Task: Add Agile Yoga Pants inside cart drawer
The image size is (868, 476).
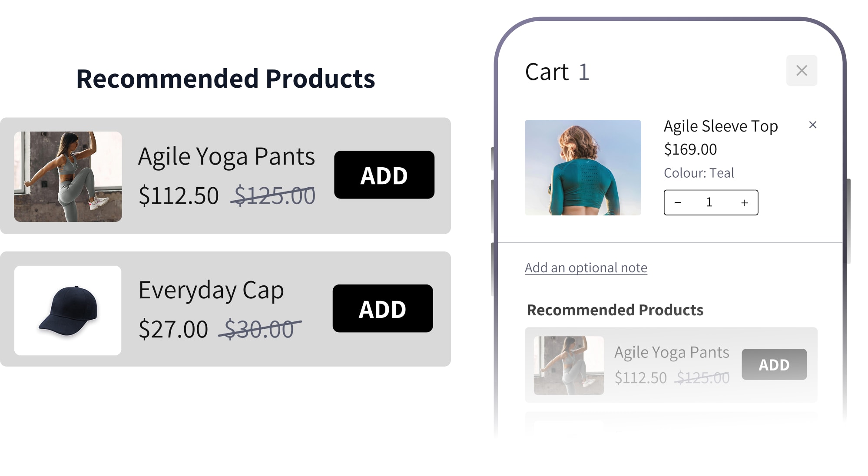Action: [774, 364]
